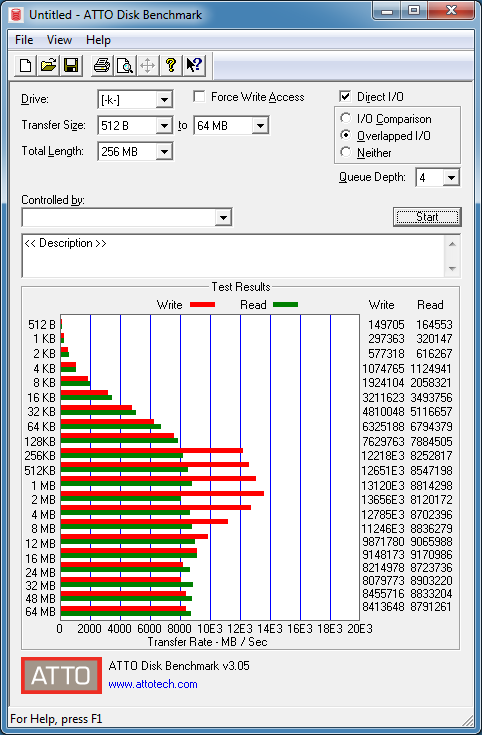Click the red Write legend swatch
This screenshot has height=735, width=482.
[203, 305]
